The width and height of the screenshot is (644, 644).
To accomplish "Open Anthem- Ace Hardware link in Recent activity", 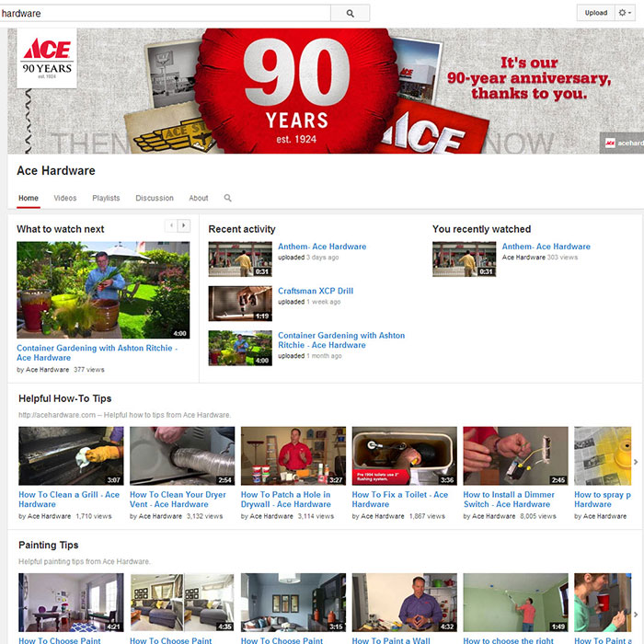I will click(x=322, y=247).
